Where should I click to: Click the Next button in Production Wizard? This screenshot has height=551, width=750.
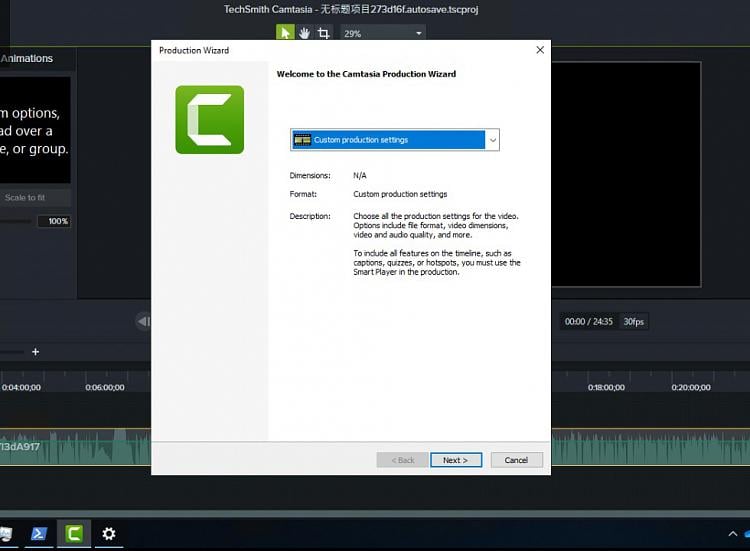tap(456, 460)
